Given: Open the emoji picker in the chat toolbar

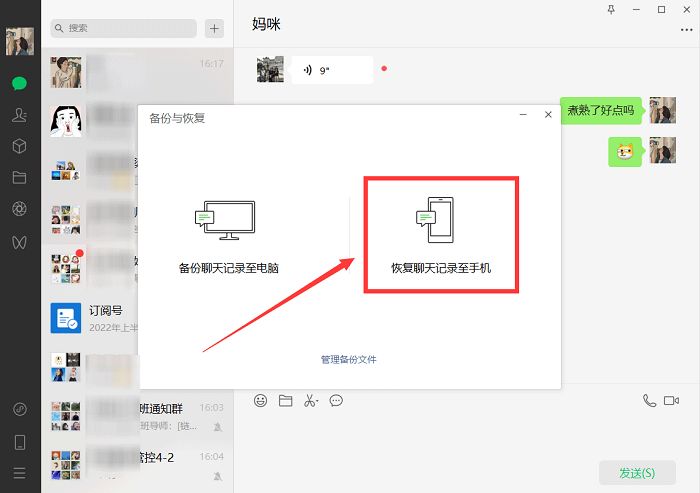Looking at the screenshot, I should 260,401.
